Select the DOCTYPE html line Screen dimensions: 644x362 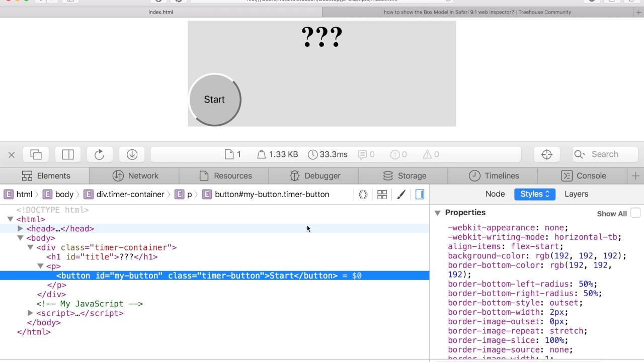tap(52, 210)
